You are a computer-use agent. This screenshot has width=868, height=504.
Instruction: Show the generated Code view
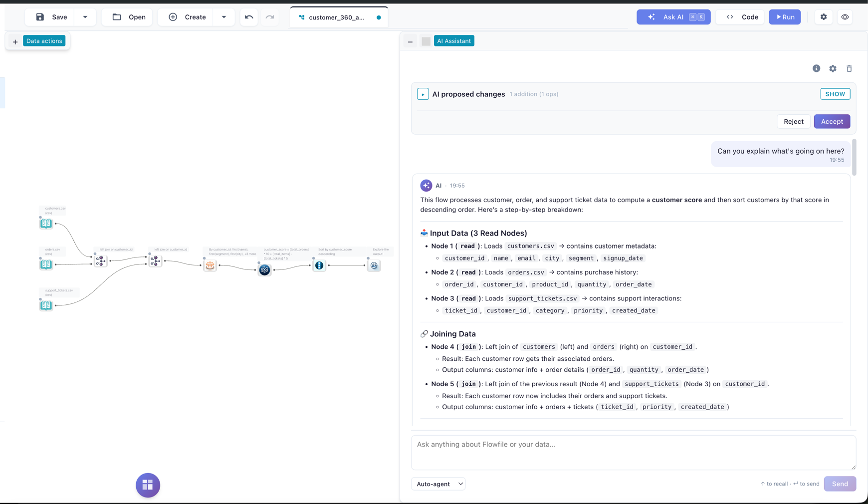click(741, 17)
